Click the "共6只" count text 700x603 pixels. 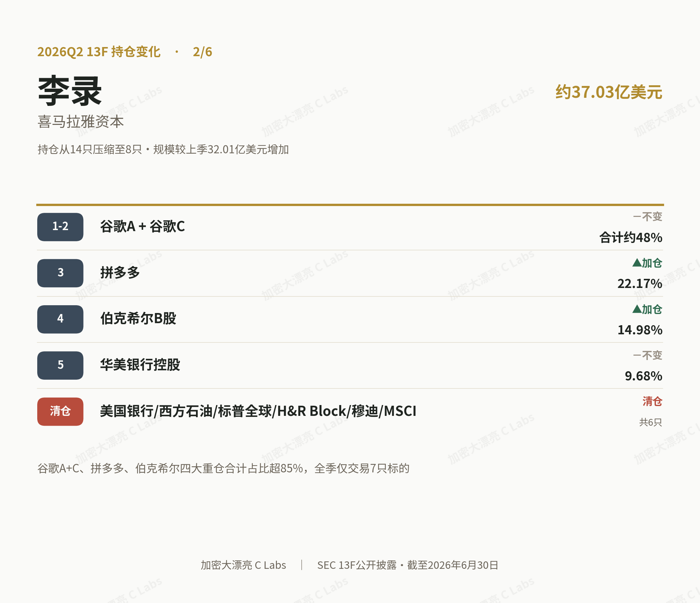651,422
